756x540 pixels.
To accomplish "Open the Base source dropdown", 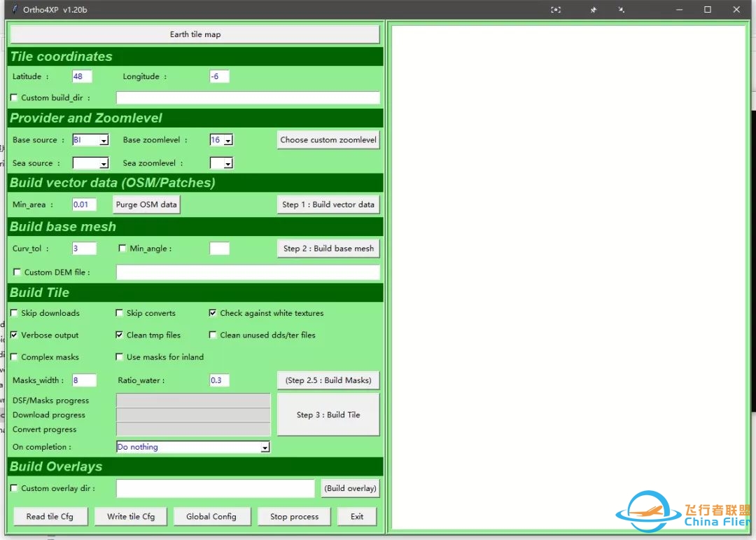I will (x=104, y=141).
